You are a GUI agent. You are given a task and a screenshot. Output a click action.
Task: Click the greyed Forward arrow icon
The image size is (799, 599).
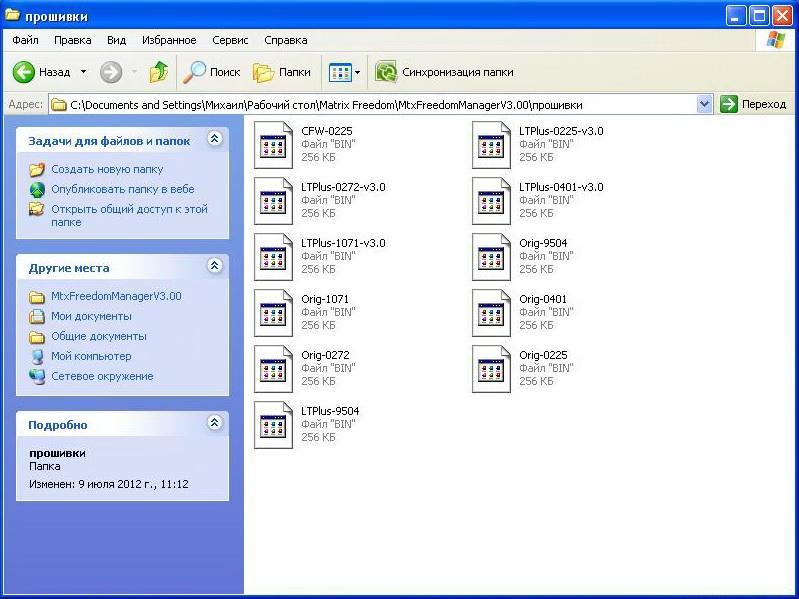point(111,72)
